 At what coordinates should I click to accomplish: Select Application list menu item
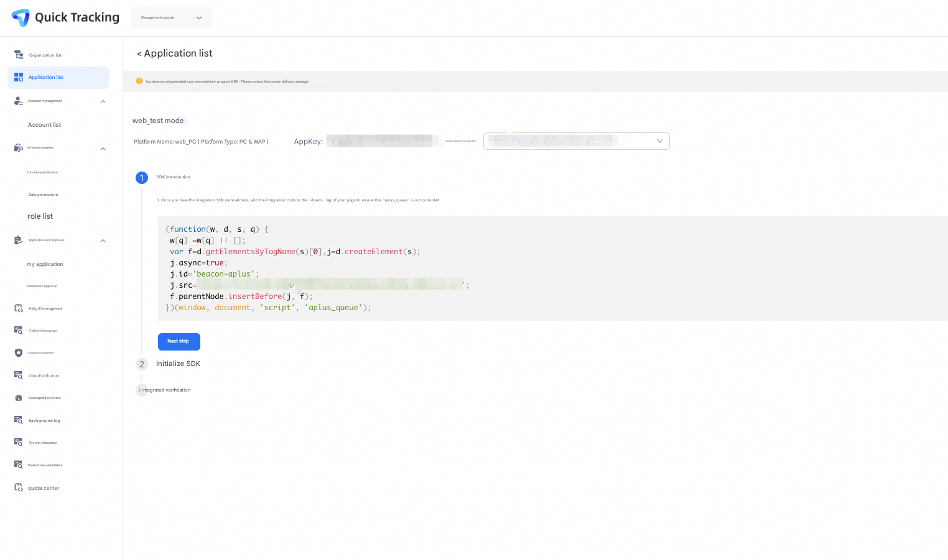58,78
